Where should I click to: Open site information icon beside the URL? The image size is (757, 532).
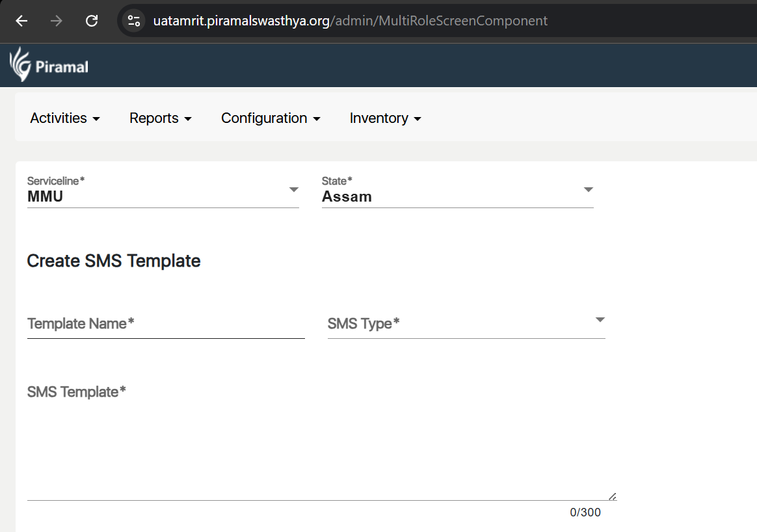[x=134, y=21]
